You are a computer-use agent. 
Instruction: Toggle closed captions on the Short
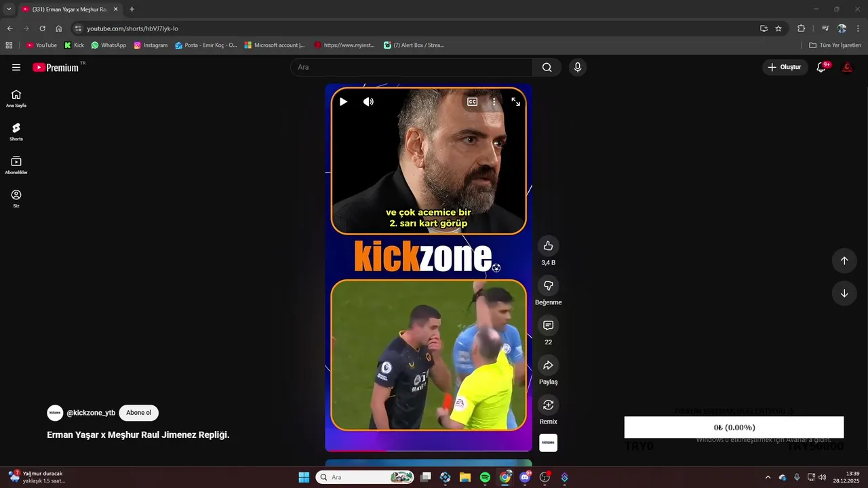(x=473, y=102)
